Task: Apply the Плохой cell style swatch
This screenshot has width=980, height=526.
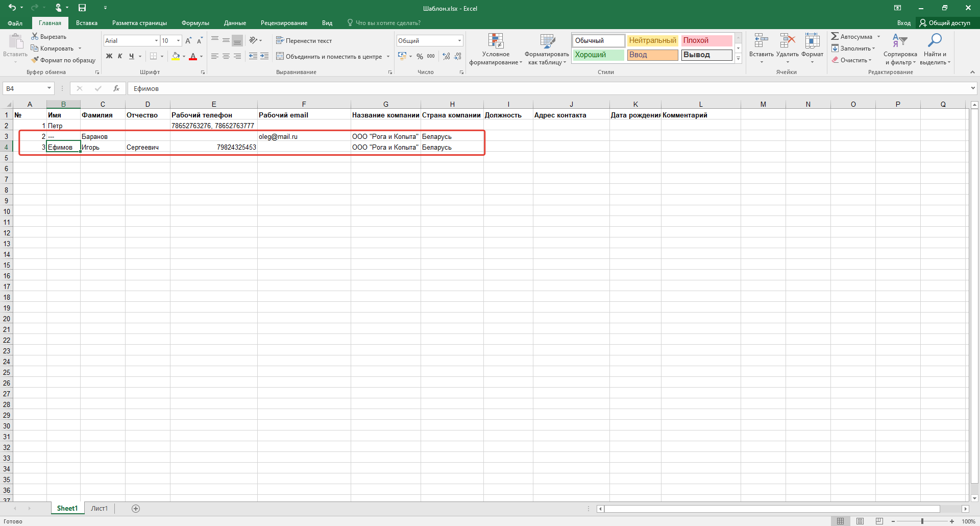Action: [x=706, y=40]
